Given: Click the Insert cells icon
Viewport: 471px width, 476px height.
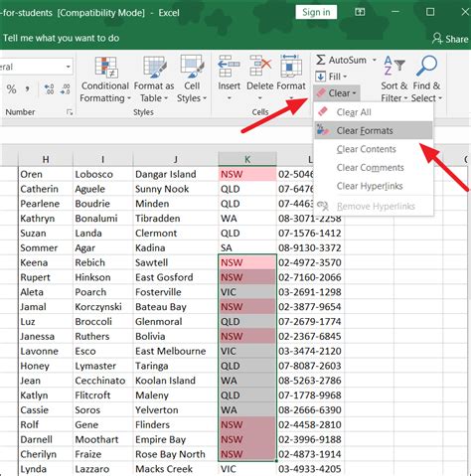Looking at the screenshot, I should tap(229, 67).
